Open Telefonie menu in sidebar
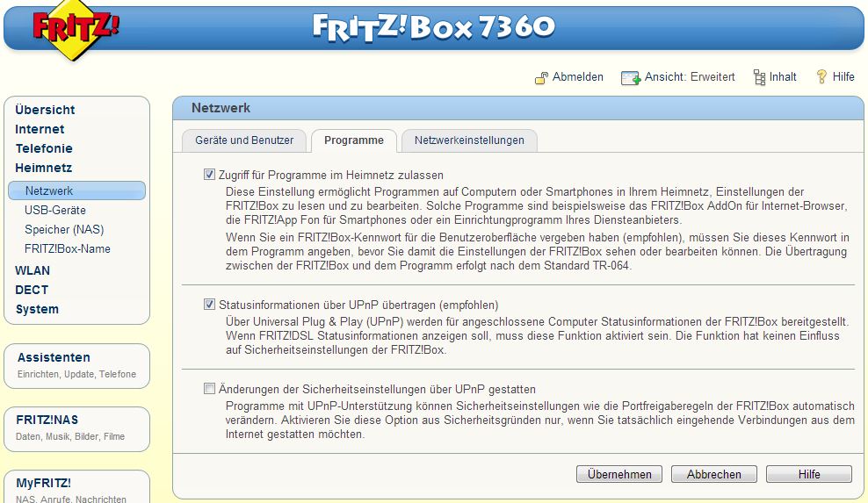This screenshot has width=868, height=503. tap(44, 148)
